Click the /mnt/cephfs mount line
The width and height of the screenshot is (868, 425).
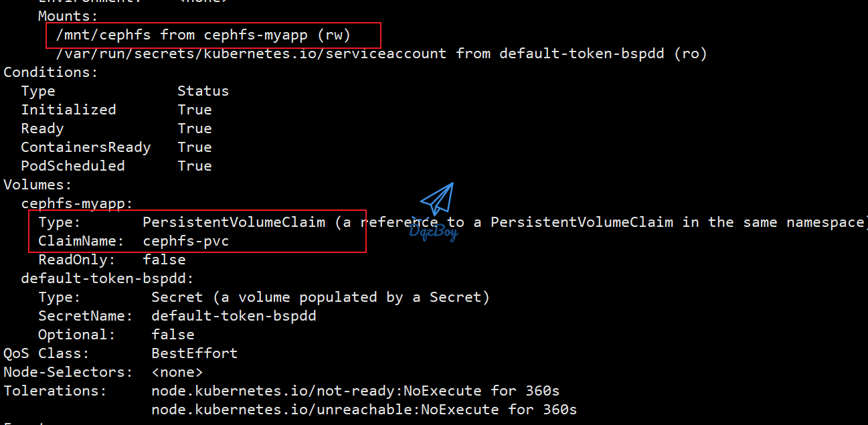point(203,34)
